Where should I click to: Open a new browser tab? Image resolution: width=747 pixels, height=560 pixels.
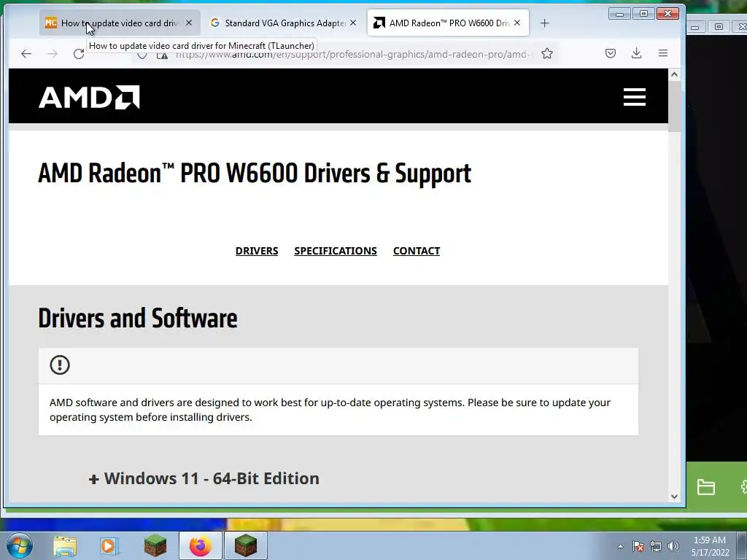coord(544,23)
